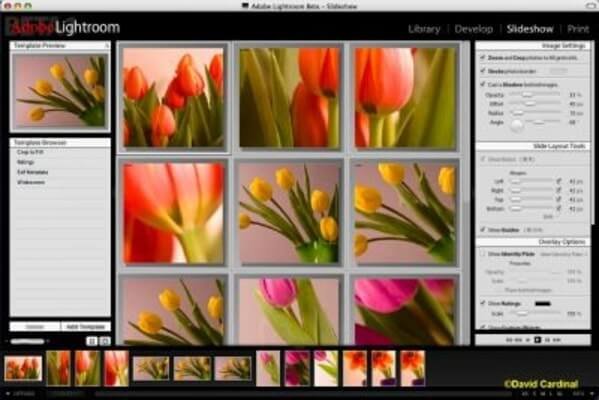599x400 pixels.
Task: Click the shadow angle dial knob
Action: (516, 125)
